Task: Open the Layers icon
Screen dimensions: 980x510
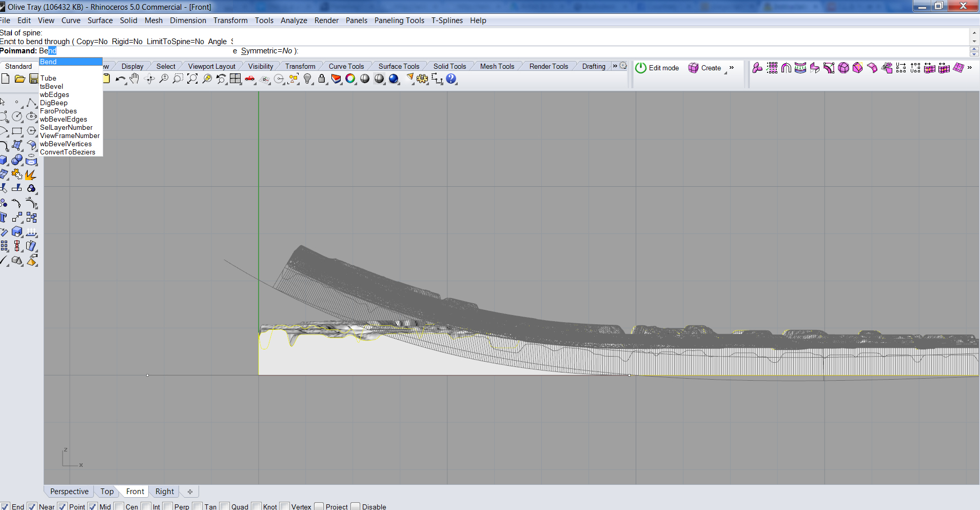Action: 336,79
